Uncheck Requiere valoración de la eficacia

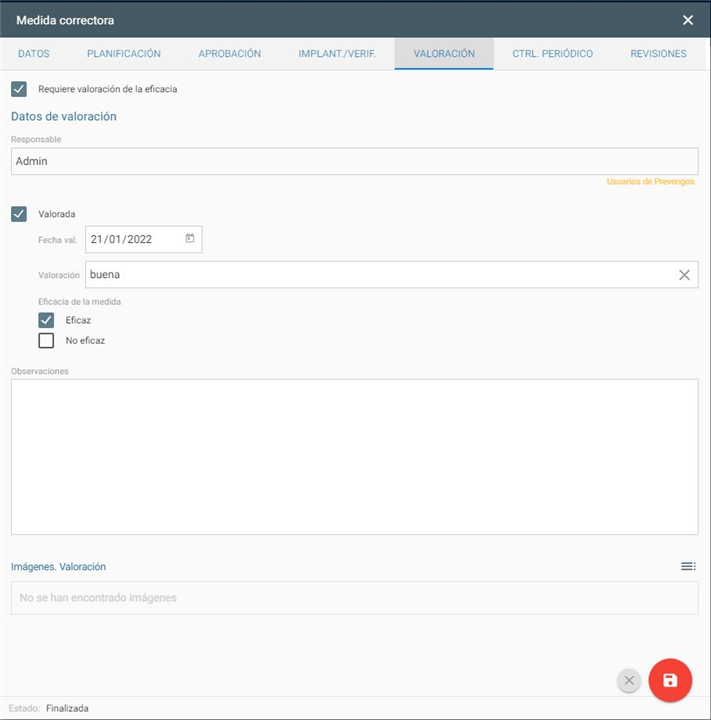pyautogui.click(x=19, y=89)
